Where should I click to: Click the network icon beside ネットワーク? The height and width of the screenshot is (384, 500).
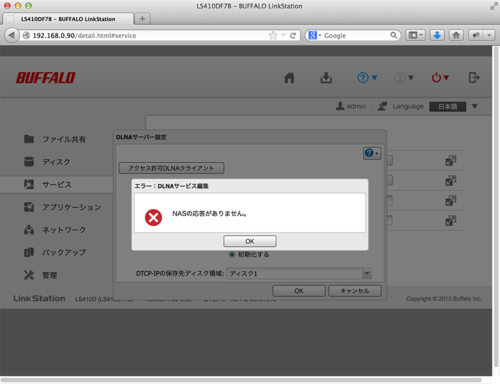[29, 230]
